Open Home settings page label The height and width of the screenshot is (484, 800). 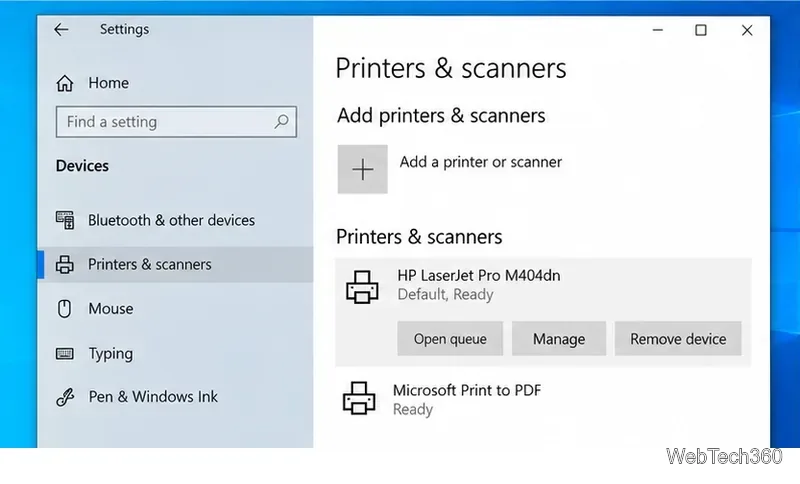click(108, 83)
